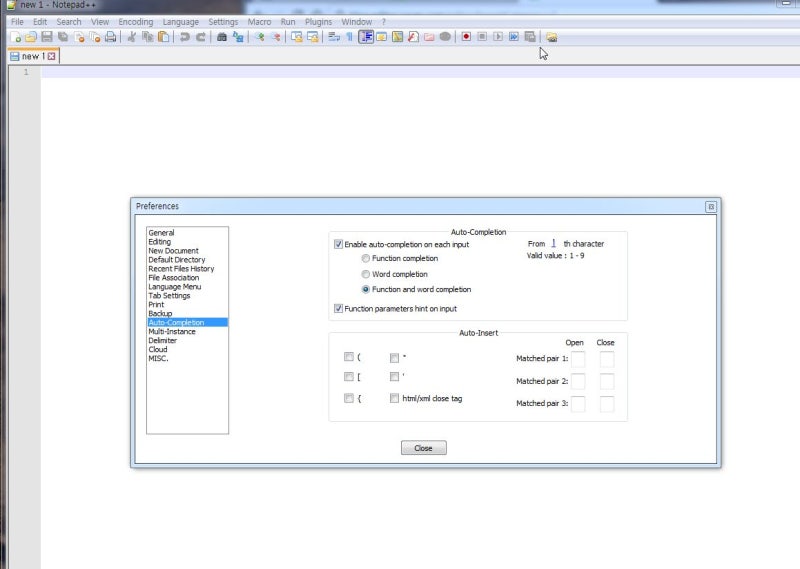Click Matched pair 3 Open field
This screenshot has height=569, width=800.
tap(578, 404)
